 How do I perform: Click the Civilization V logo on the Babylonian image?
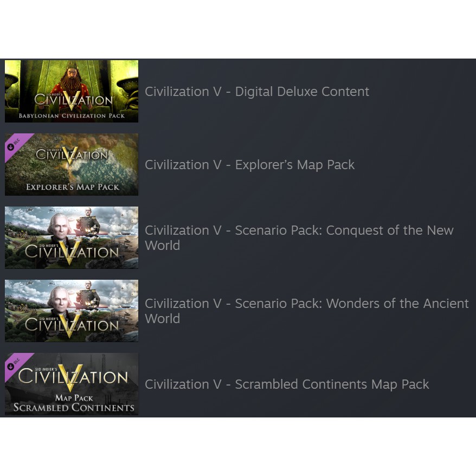73,100
